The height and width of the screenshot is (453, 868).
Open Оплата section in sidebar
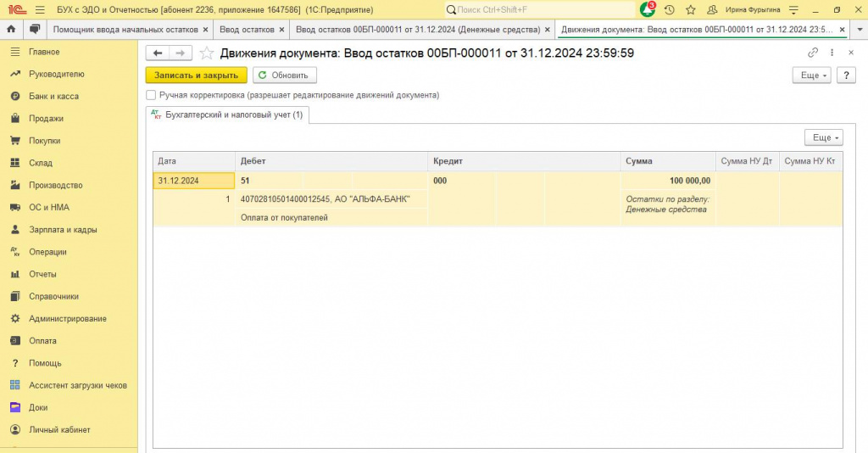(x=42, y=340)
